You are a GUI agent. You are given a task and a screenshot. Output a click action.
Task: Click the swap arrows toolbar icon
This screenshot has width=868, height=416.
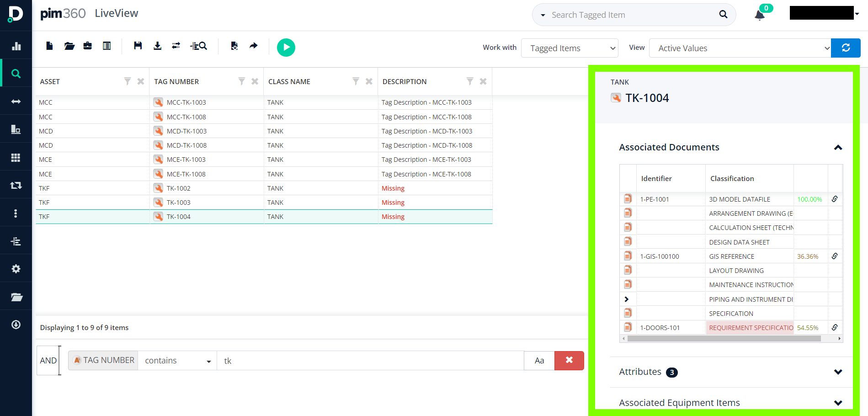176,46
